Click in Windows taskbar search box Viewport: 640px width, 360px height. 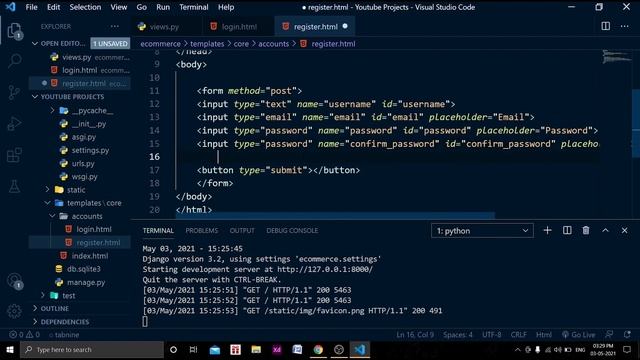pos(92,350)
